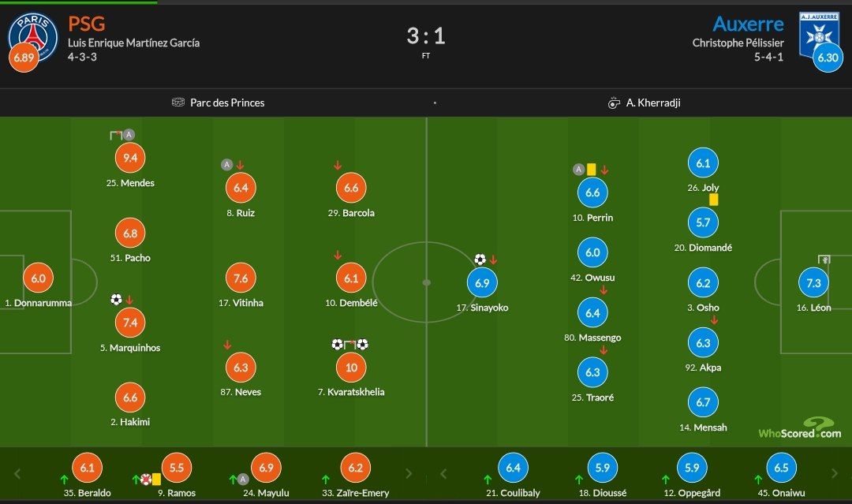The height and width of the screenshot is (504, 852).
Task: Open the PSG team name link
Action: coord(87,24)
